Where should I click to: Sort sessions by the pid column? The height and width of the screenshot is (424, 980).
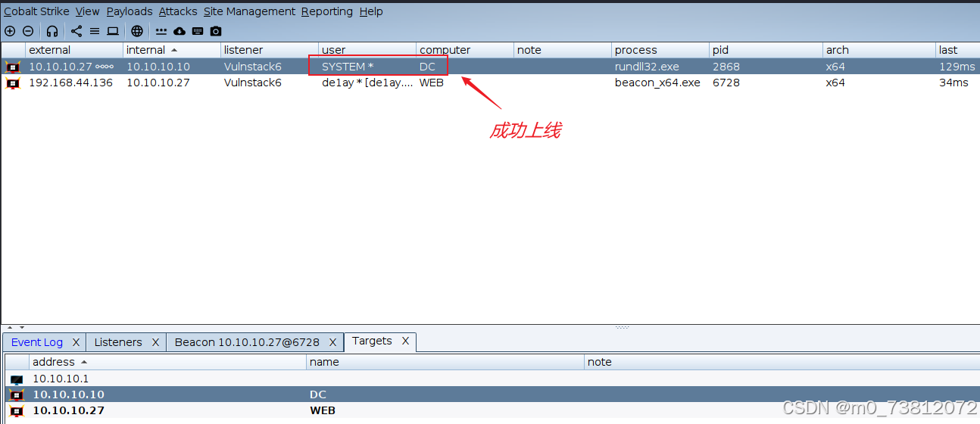click(766, 50)
